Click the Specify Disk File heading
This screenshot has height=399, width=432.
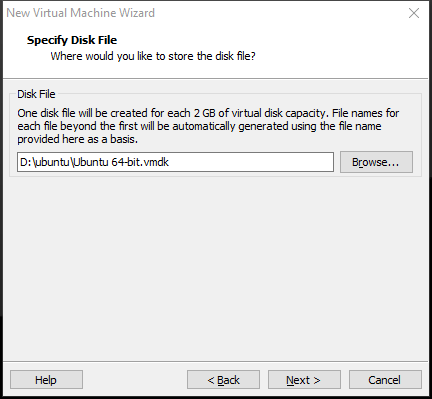click(x=72, y=40)
